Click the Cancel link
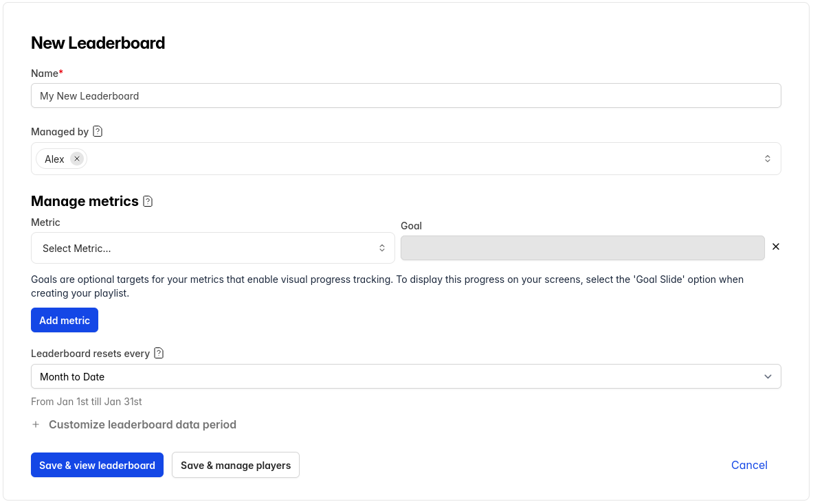The width and height of the screenshot is (813, 504). (749, 465)
